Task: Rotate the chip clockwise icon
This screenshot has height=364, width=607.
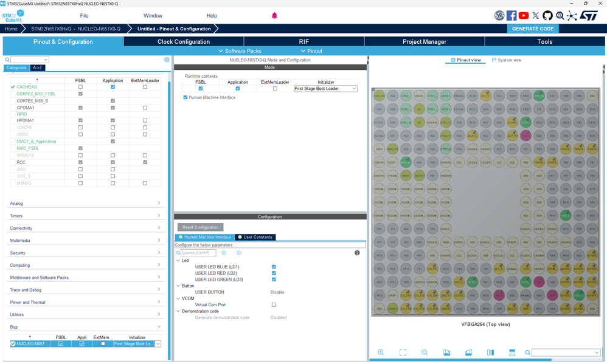Action: point(446,352)
